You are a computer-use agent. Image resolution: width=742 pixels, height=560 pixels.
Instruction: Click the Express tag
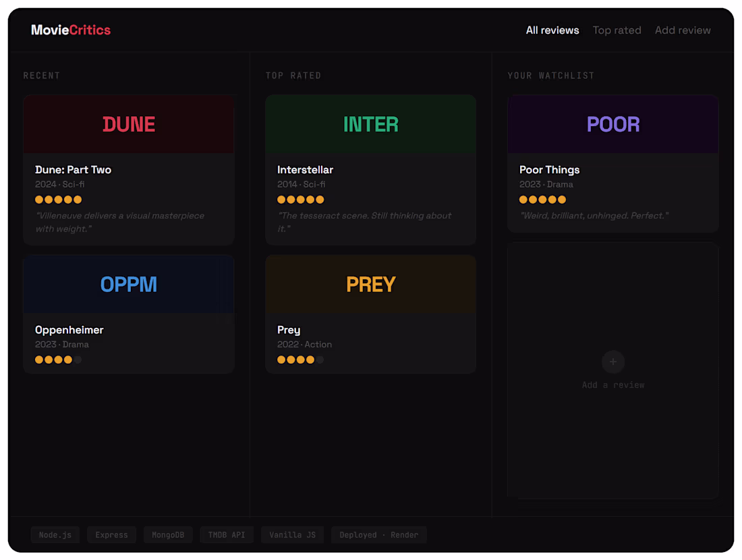[112, 534]
